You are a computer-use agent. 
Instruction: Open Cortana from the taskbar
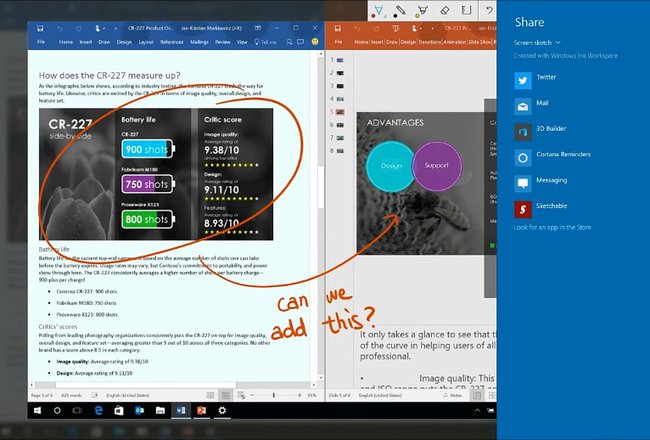point(57,411)
